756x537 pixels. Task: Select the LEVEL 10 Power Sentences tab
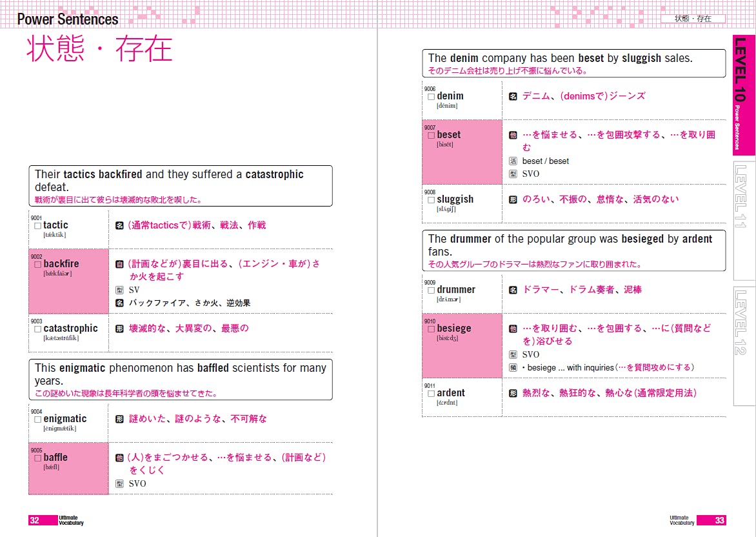(x=743, y=94)
